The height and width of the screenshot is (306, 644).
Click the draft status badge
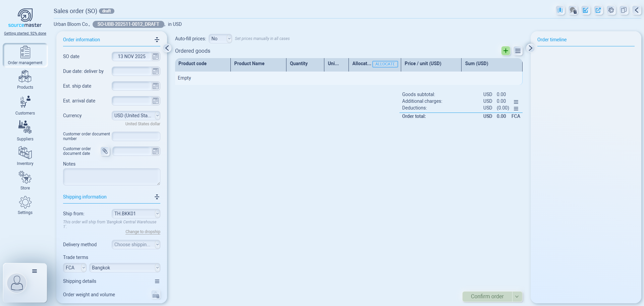(x=107, y=11)
